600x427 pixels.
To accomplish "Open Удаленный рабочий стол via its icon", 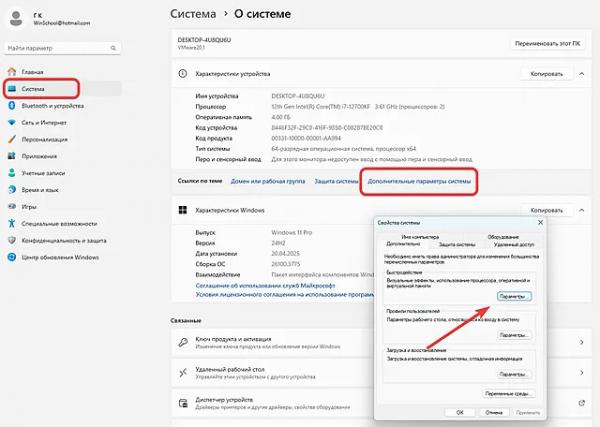I will tap(183, 373).
